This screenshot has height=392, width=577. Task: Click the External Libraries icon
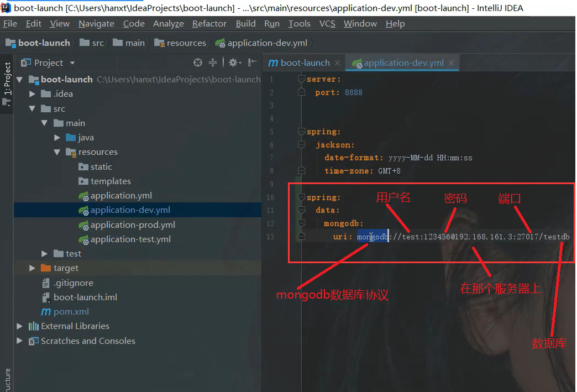pos(34,326)
